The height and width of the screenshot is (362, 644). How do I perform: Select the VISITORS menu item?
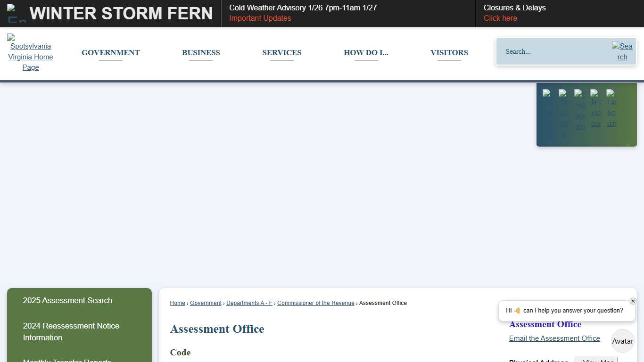coord(449,53)
